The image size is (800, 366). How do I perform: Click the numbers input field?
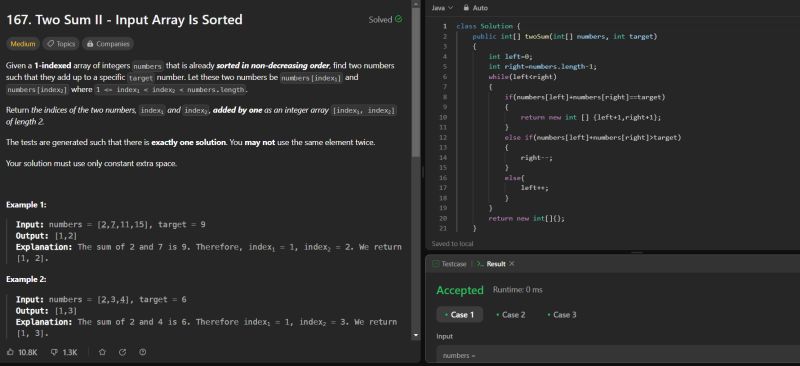pos(618,355)
